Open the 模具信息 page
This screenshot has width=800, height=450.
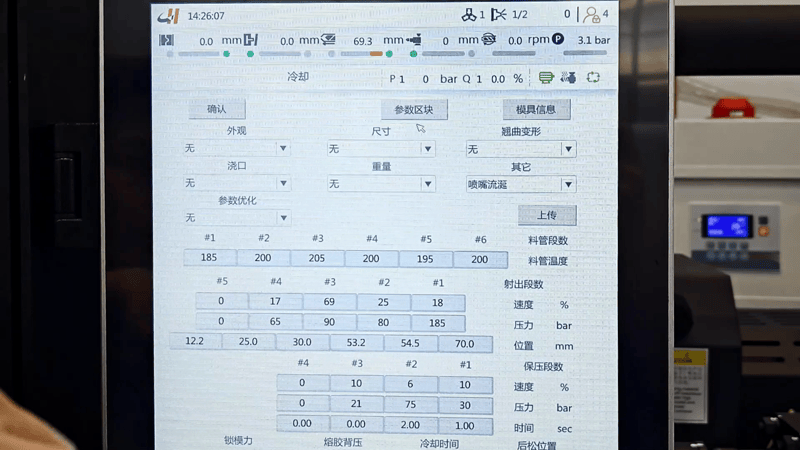[536, 109]
